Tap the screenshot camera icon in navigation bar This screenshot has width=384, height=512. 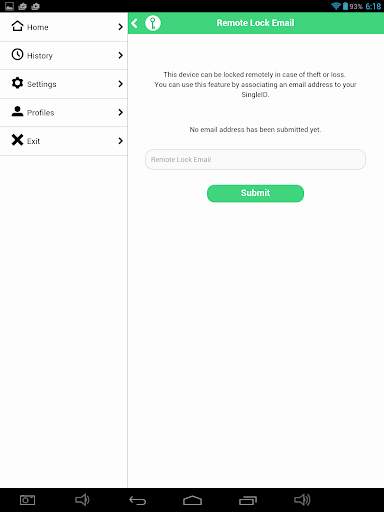(x=27, y=500)
